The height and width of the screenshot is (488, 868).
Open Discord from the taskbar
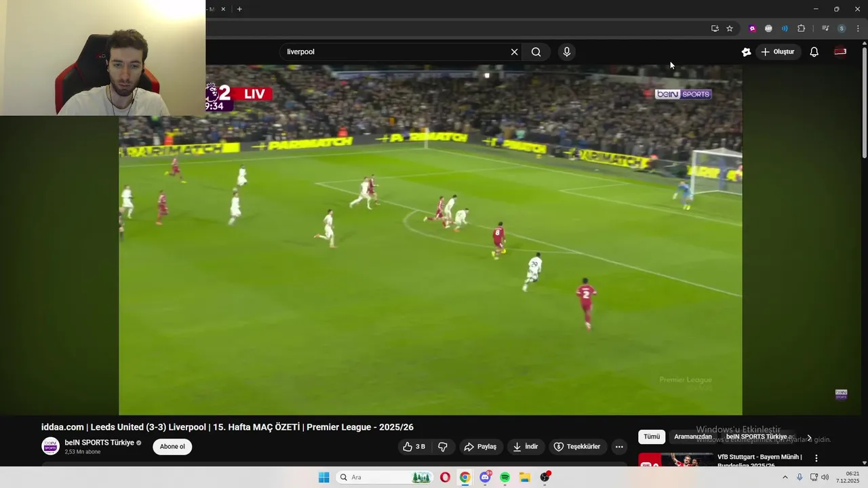click(x=485, y=477)
